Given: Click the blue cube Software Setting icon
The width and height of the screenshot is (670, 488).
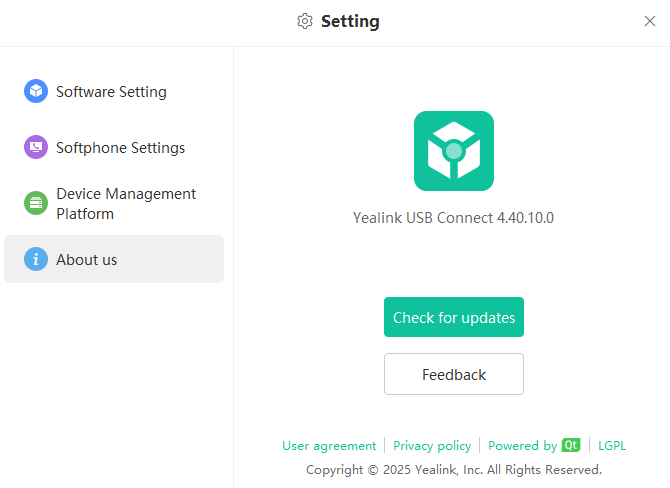Looking at the screenshot, I should coord(36,91).
